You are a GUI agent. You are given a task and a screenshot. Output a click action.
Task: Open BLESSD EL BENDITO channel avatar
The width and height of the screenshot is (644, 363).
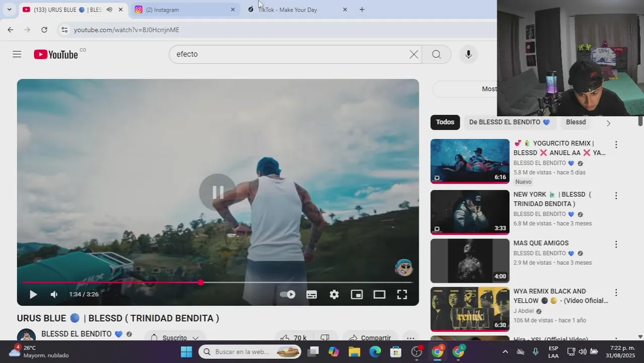tap(26, 336)
